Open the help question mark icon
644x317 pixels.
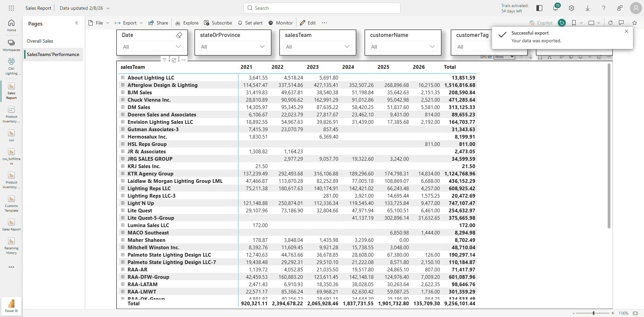(x=604, y=8)
